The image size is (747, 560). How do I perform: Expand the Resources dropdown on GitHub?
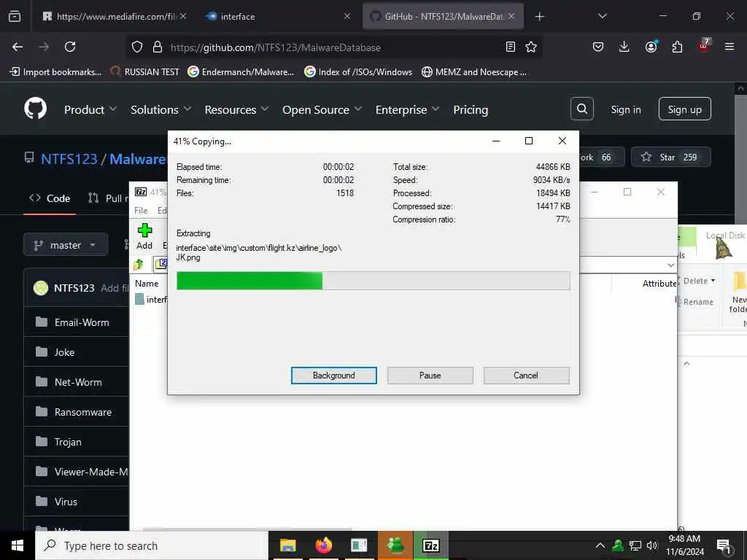click(x=236, y=109)
